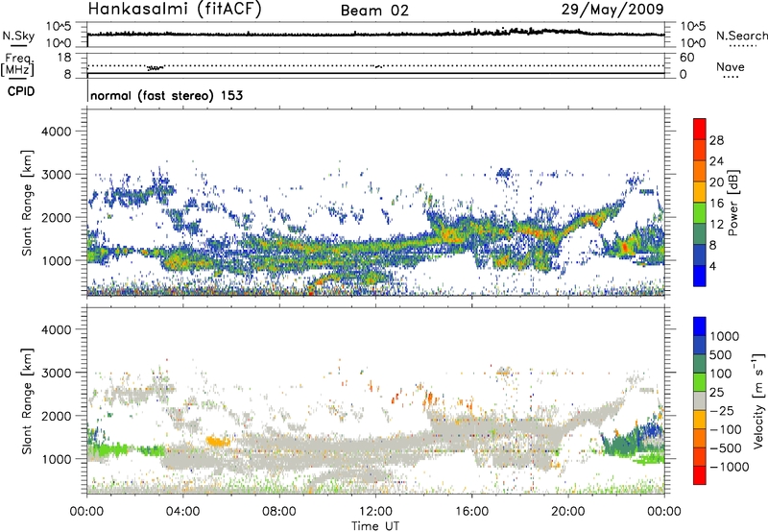The height and width of the screenshot is (532, 768).
Task: Click the "20:00" time tick label
Action: pos(568,512)
